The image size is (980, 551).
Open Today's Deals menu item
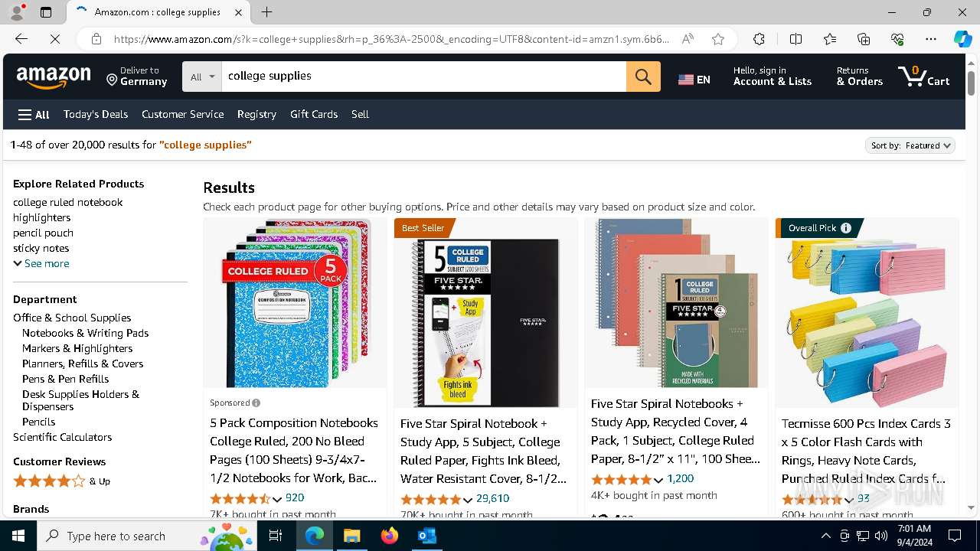tap(96, 114)
